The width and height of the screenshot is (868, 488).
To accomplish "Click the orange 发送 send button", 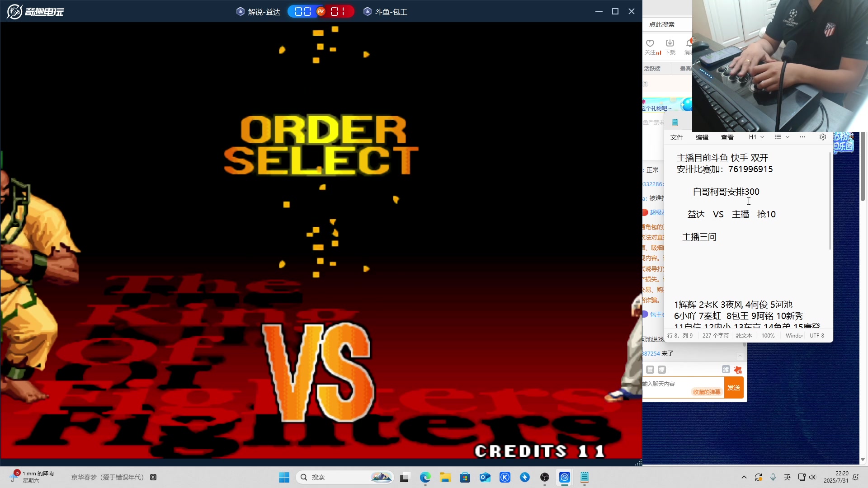I will click(x=734, y=388).
